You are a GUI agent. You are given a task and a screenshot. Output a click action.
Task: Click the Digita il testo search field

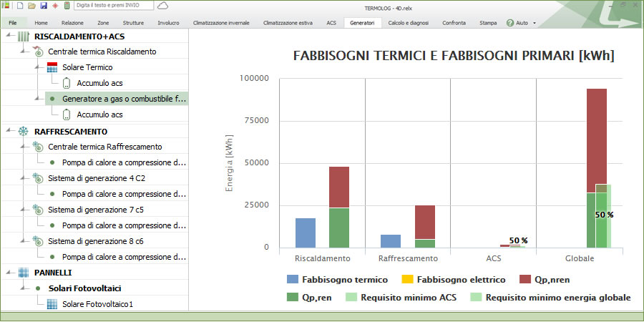pos(114,6)
